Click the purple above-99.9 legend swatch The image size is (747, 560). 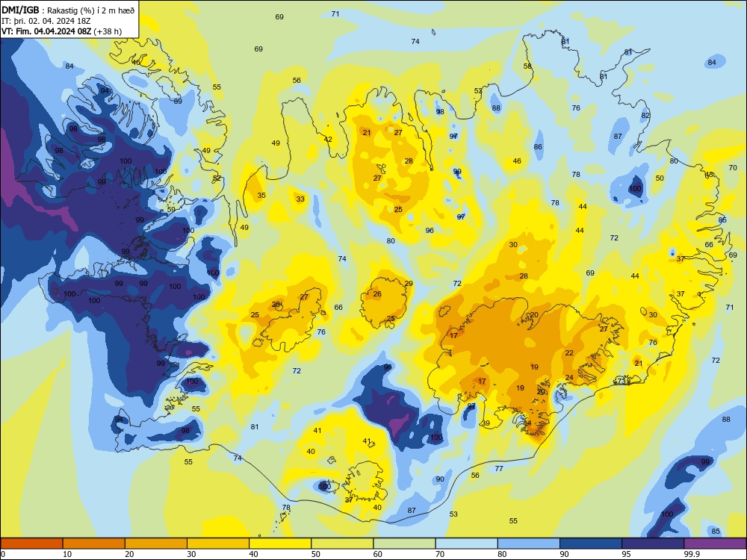[x=715, y=544]
